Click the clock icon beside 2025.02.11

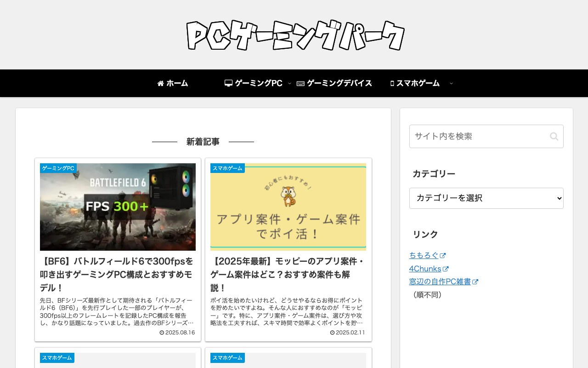point(332,333)
